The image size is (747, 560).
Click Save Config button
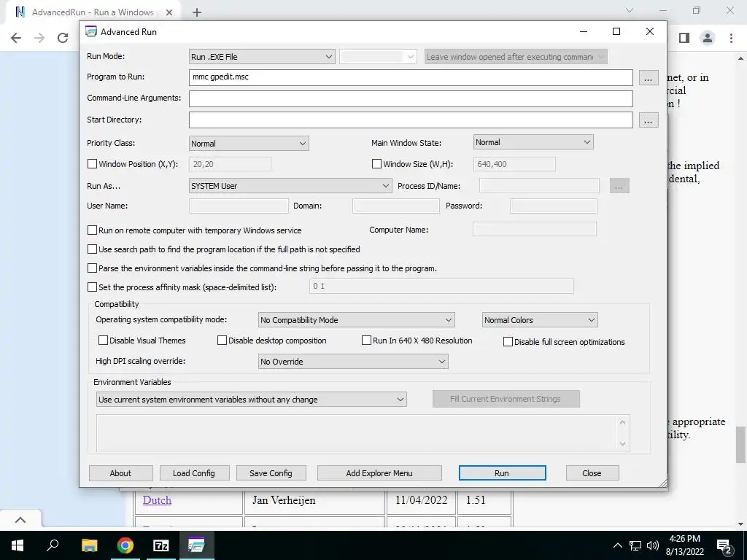271,473
